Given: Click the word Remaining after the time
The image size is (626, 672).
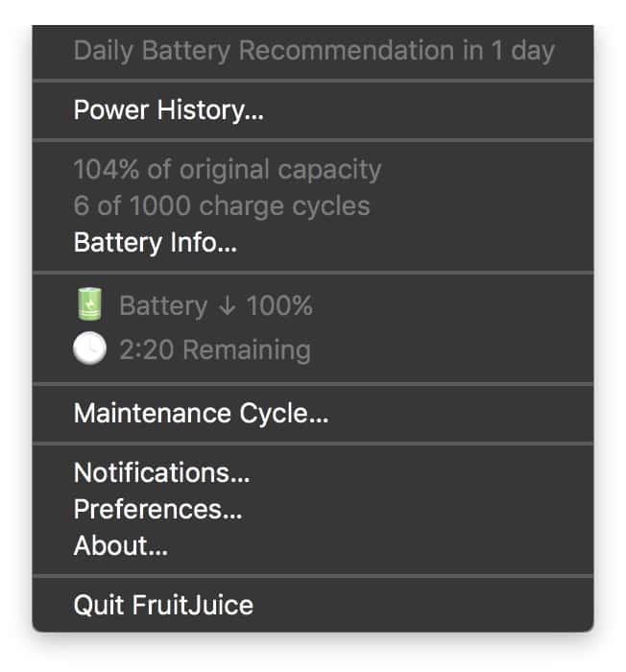Looking at the screenshot, I should (247, 350).
